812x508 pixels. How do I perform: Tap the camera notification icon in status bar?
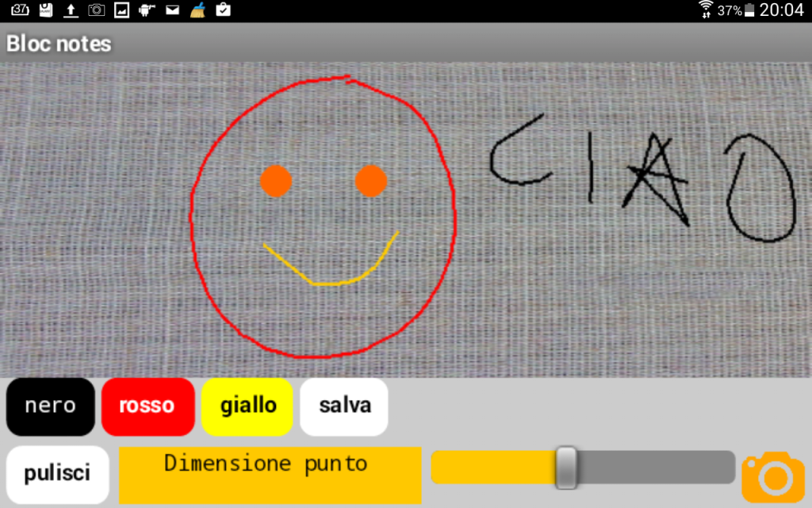(x=96, y=10)
